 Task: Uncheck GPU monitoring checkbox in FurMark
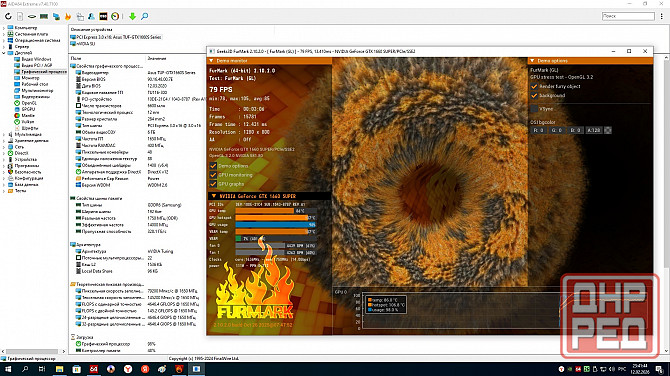point(213,175)
